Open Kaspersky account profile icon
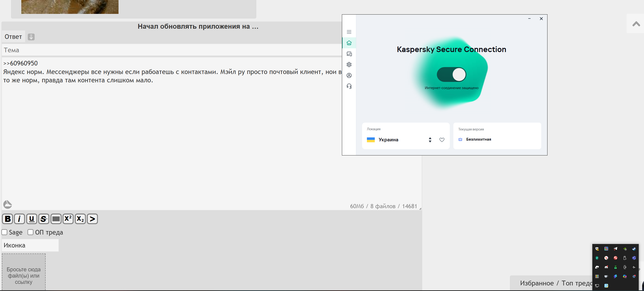This screenshot has width=644, height=291. pos(349,75)
